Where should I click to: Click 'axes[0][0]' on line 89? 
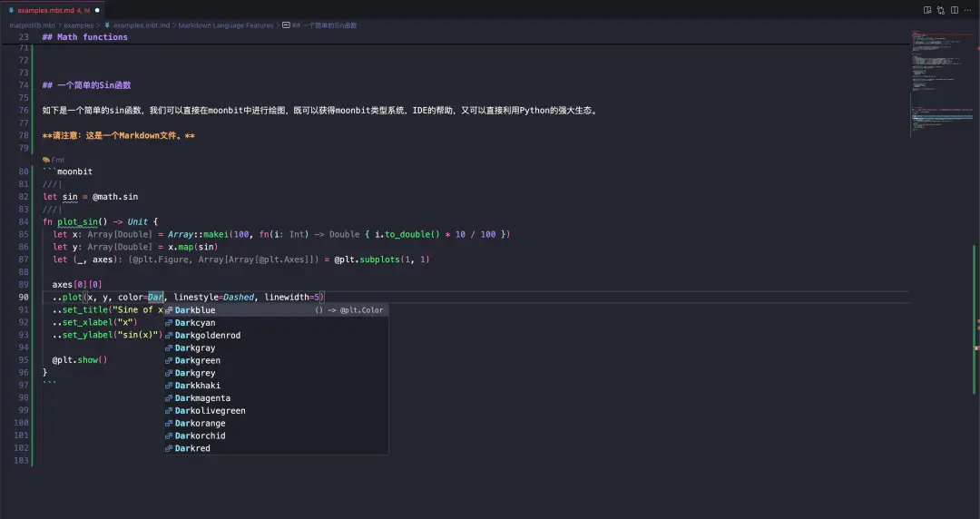click(x=77, y=284)
